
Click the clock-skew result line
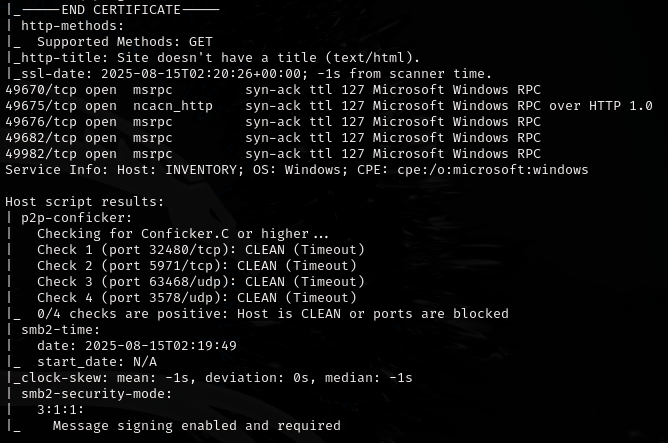215,377
